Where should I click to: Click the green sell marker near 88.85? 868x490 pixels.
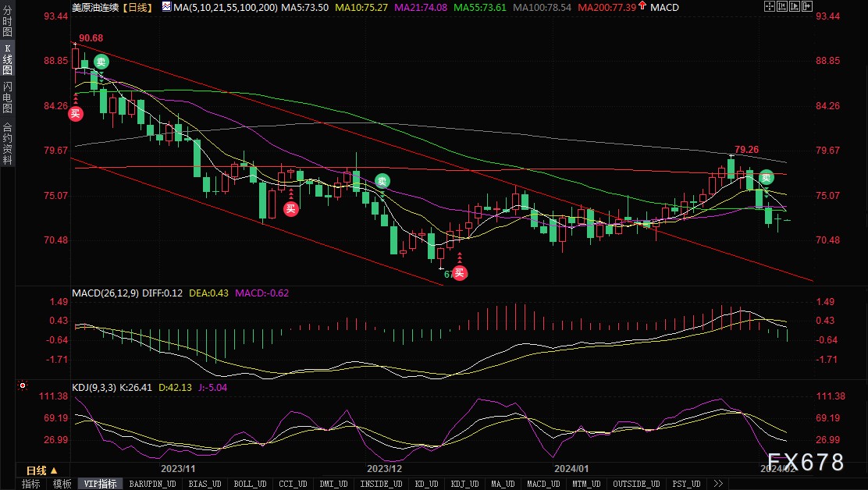point(101,62)
